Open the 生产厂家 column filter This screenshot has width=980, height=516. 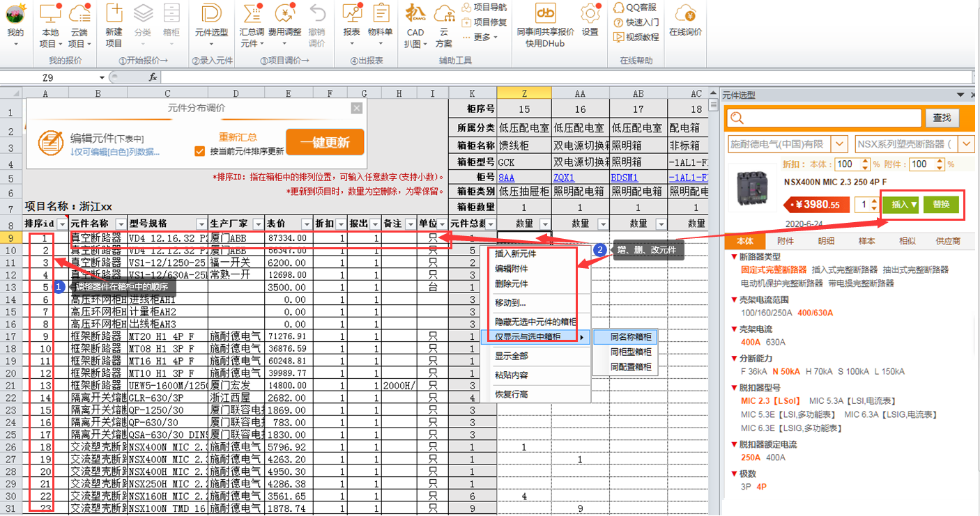pyautogui.click(x=259, y=224)
